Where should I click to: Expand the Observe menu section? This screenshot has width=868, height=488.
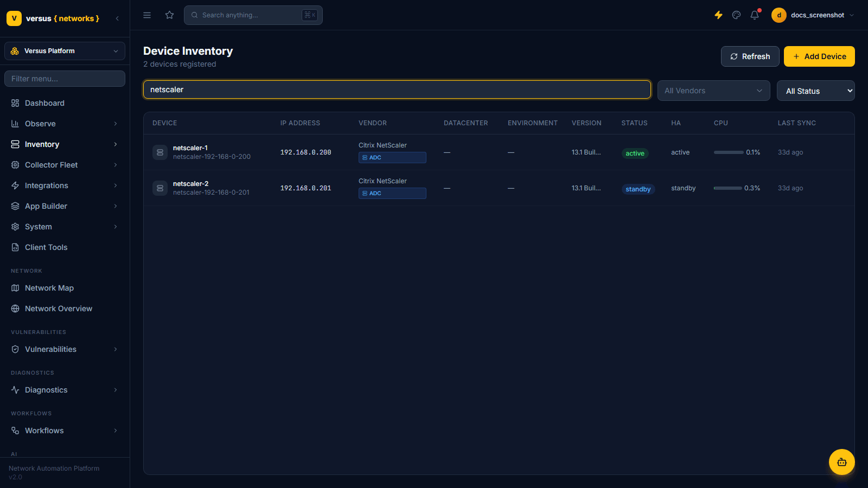(x=65, y=124)
